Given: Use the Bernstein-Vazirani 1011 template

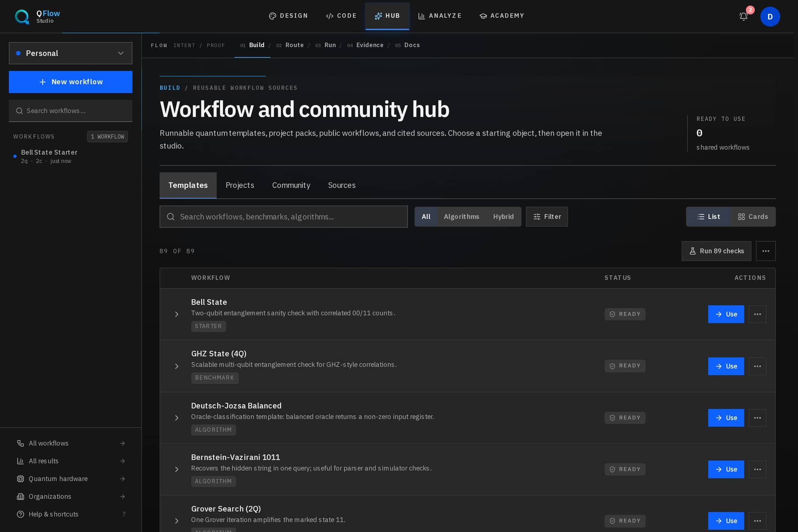Looking at the screenshot, I should (726, 469).
